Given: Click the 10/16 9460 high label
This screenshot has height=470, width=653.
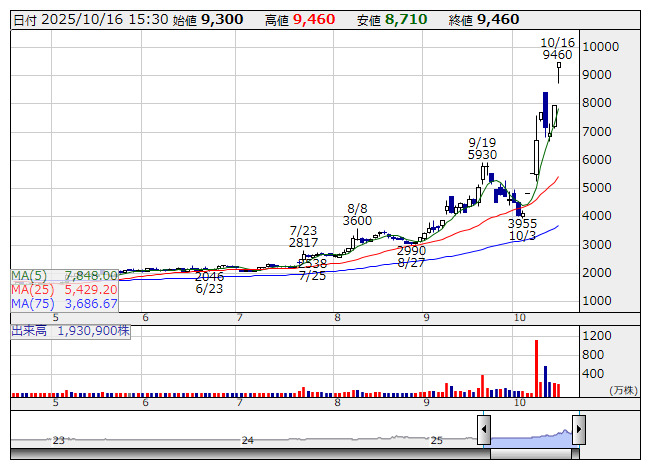Looking at the screenshot, I should pos(557,49).
